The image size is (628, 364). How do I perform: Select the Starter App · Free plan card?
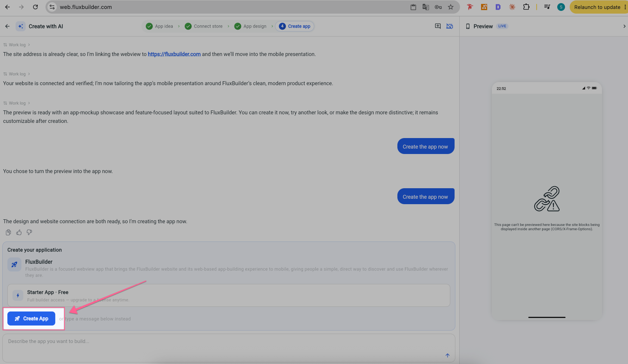click(x=229, y=295)
